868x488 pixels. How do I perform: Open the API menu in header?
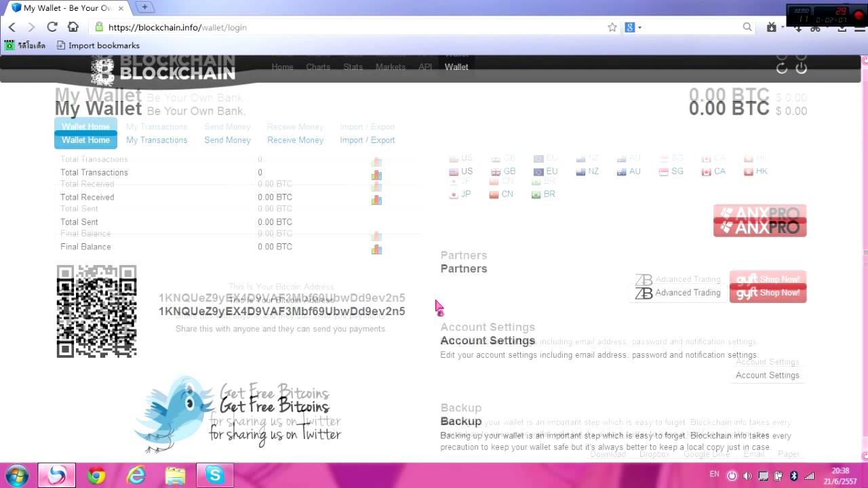pyautogui.click(x=425, y=67)
